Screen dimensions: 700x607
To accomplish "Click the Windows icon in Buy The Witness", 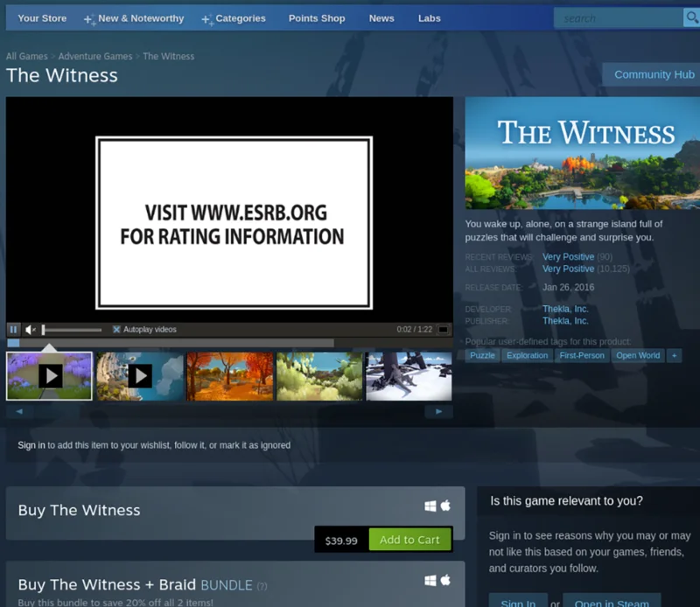I will click(x=430, y=506).
